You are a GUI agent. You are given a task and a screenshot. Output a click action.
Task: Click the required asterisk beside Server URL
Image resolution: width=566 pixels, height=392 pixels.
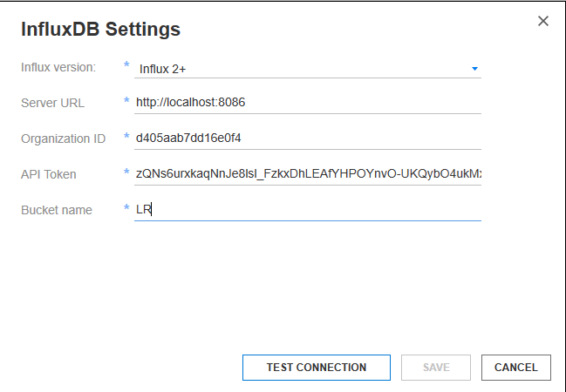[126, 102]
